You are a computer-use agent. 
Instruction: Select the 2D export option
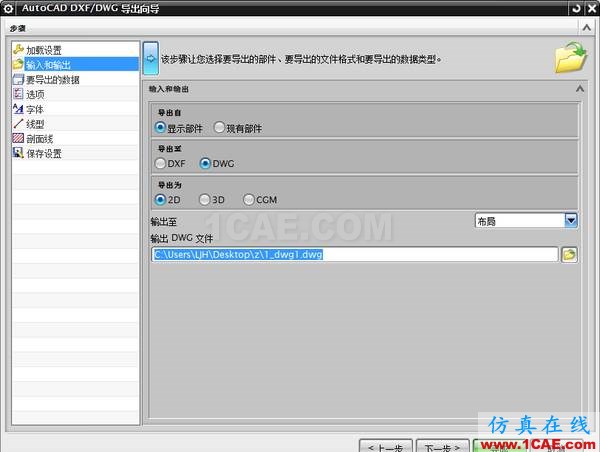pyautogui.click(x=160, y=199)
